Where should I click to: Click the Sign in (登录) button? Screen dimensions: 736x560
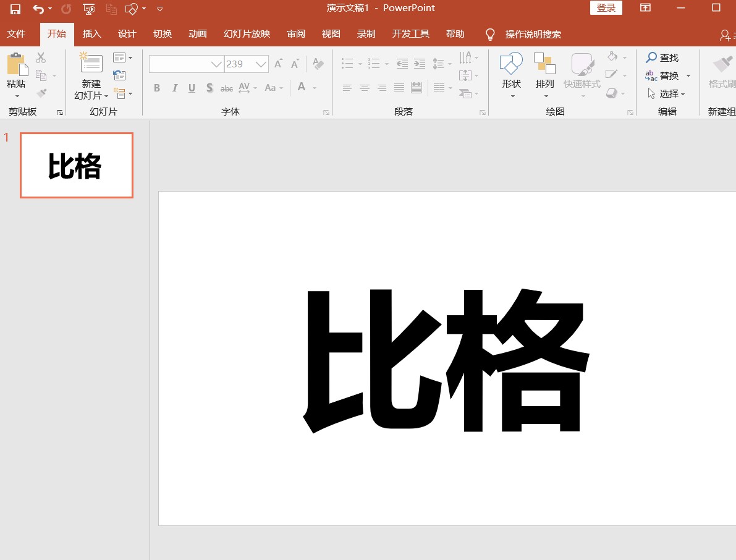(606, 8)
